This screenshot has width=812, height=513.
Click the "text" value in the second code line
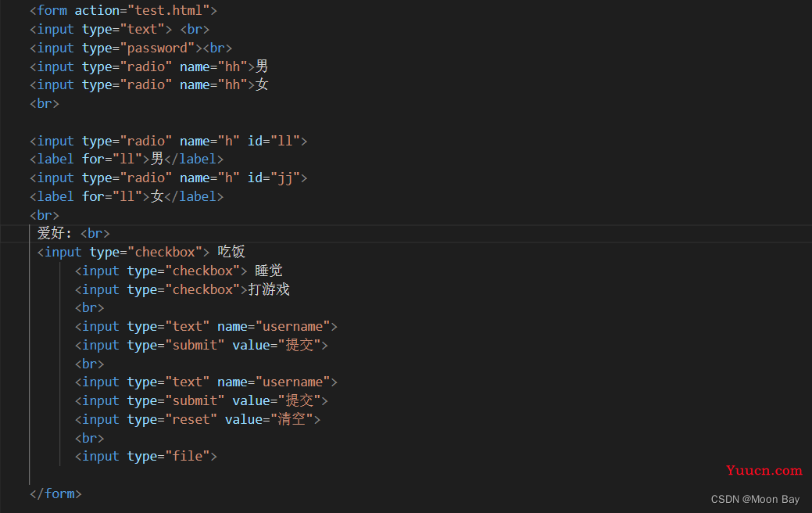pos(142,30)
